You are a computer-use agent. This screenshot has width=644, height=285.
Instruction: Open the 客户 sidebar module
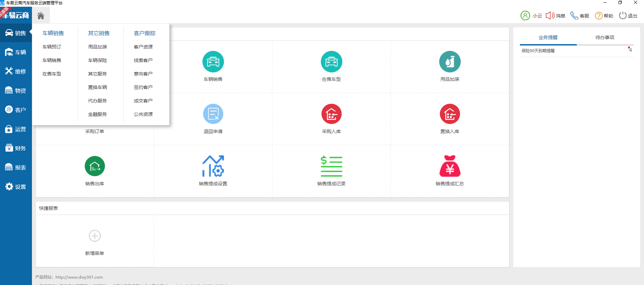click(16, 110)
